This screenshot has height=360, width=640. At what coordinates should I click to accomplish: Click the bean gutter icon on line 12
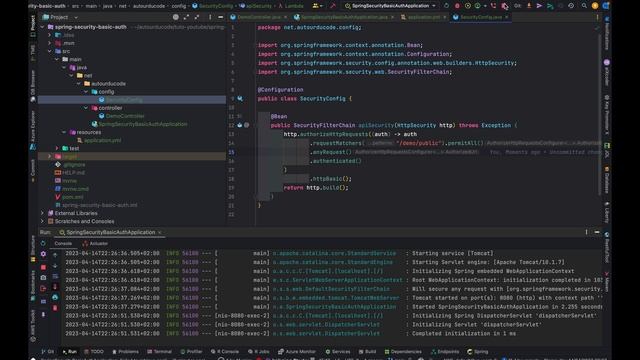click(240, 125)
